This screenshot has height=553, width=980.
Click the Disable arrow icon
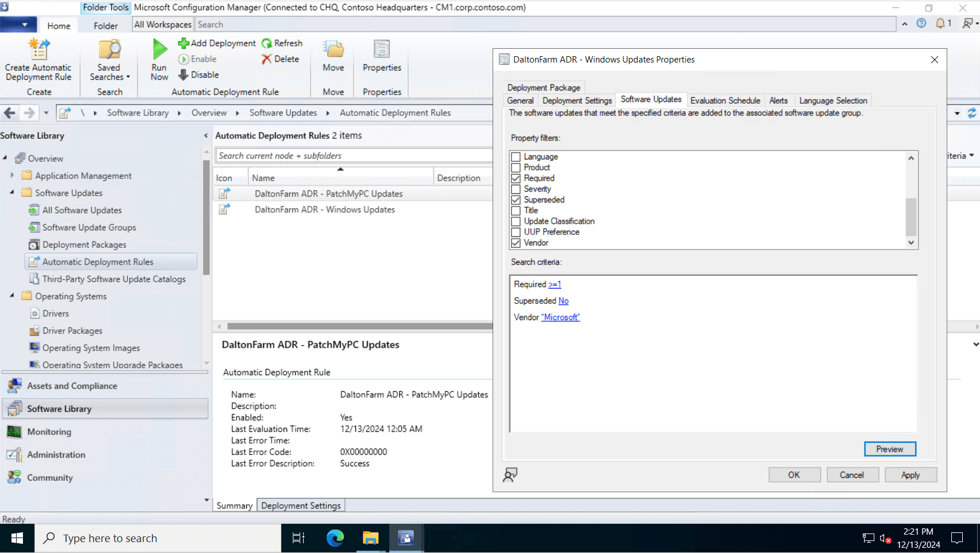tap(183, 75)
